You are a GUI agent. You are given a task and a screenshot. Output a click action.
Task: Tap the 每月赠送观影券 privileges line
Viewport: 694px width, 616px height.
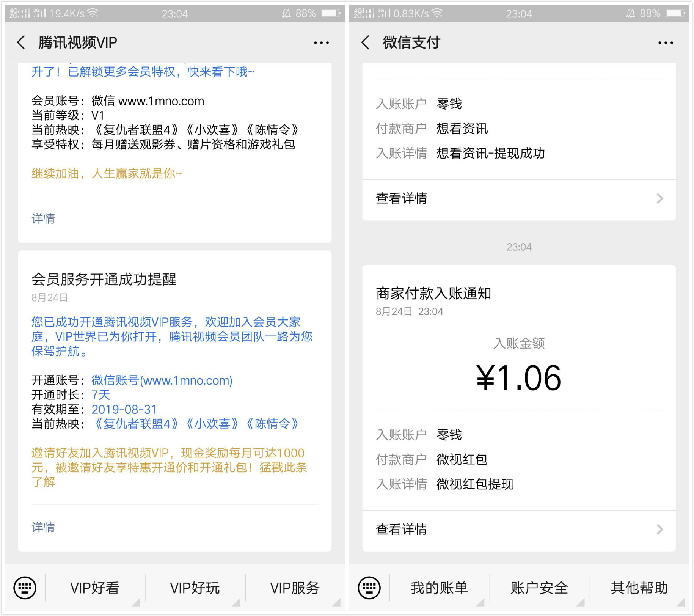tap(163, 144)
